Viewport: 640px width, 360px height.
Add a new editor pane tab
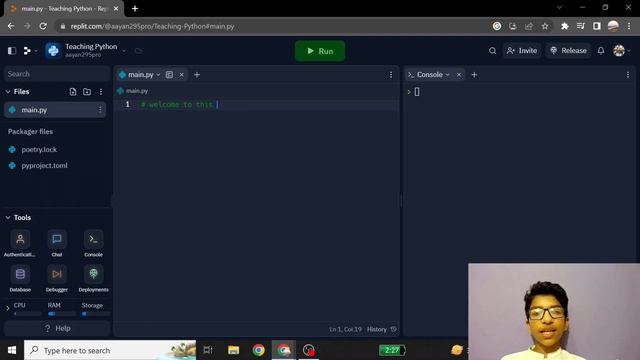pos(197,75)
